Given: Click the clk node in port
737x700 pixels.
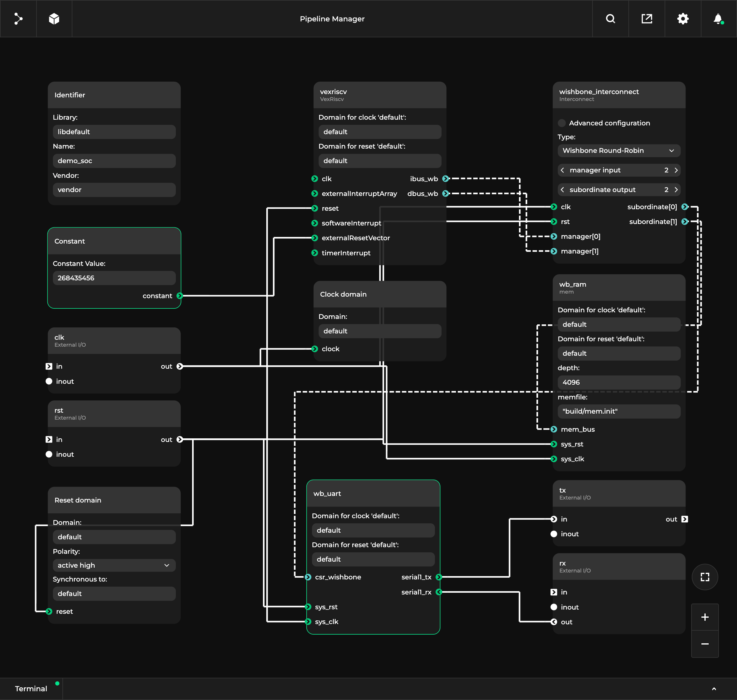Looking at the screenshot, I should 49,366.
